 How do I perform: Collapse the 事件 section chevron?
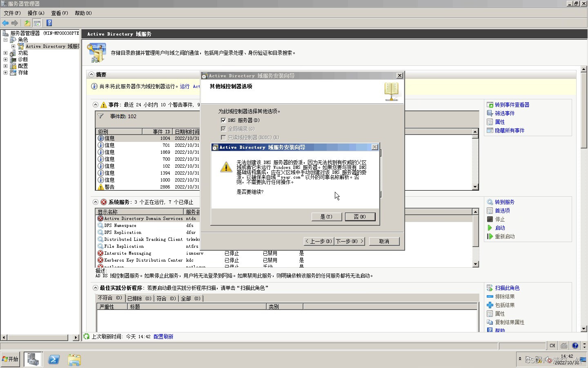(x=96, y=105)
